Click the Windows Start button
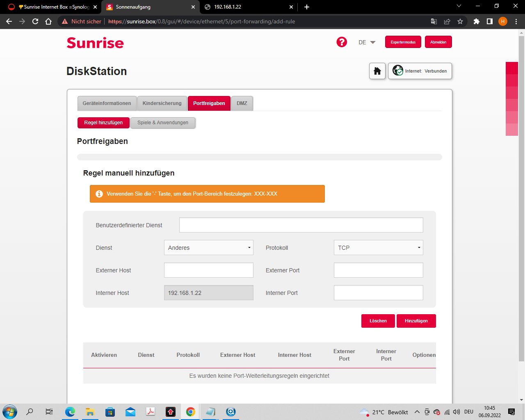This screenshot has width=525, height=420. coord(9,412)
